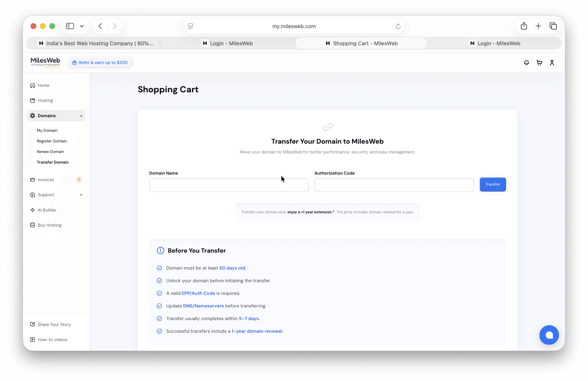The height and width of the screenshot is (381, 588).
Task: Click the Domain Name input field
Action: coord(229,185)
